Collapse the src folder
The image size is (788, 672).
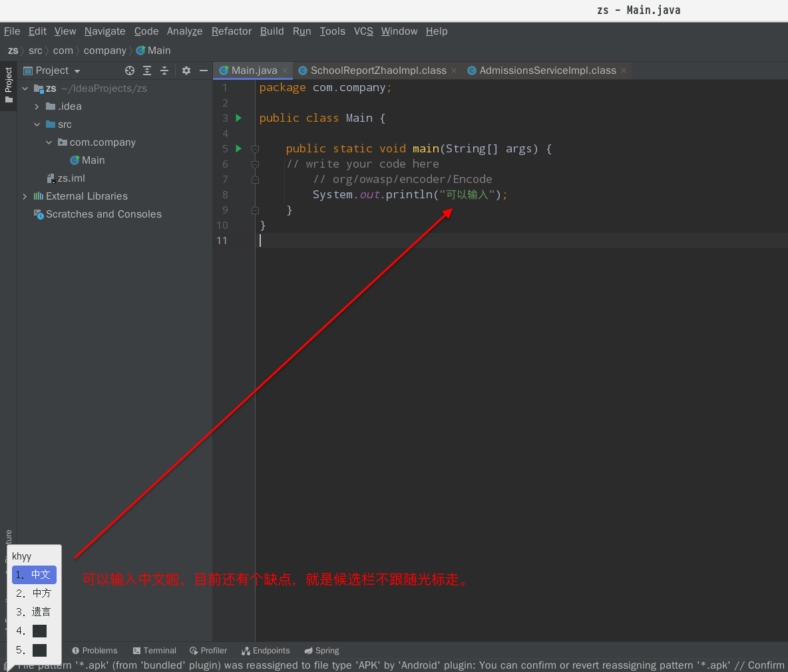37,124
